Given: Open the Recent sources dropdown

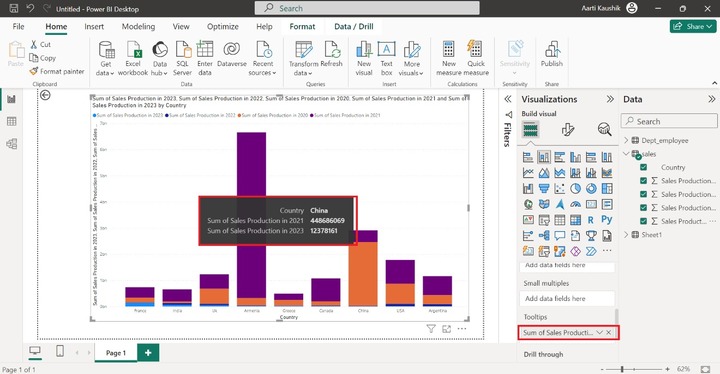Looking at the screenshot, I should click(263, 59).
